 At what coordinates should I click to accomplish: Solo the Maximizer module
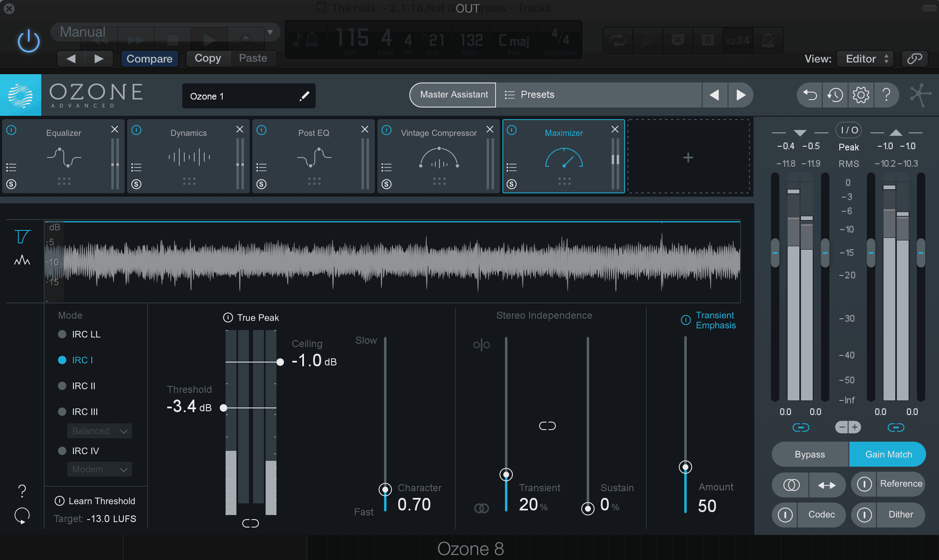point(512,184)
